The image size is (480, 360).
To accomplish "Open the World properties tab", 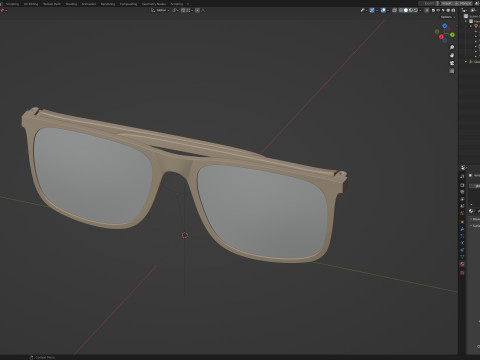I will pyautogui.click(x=462, y=213).
